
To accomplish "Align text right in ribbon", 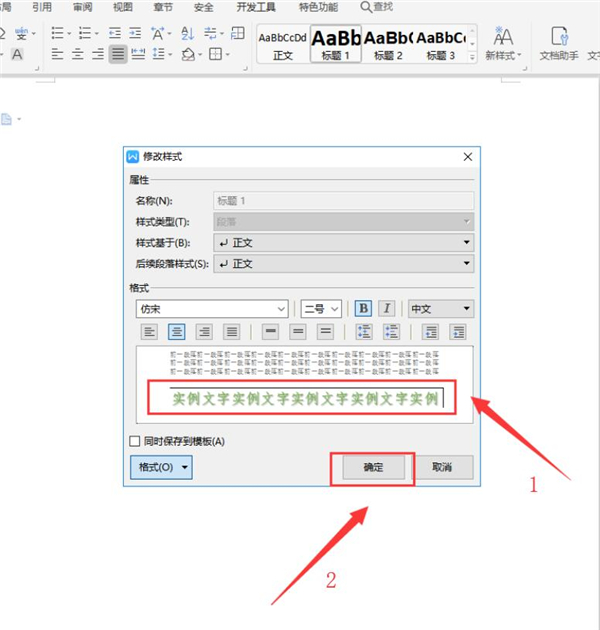I will tap(98, 54).
